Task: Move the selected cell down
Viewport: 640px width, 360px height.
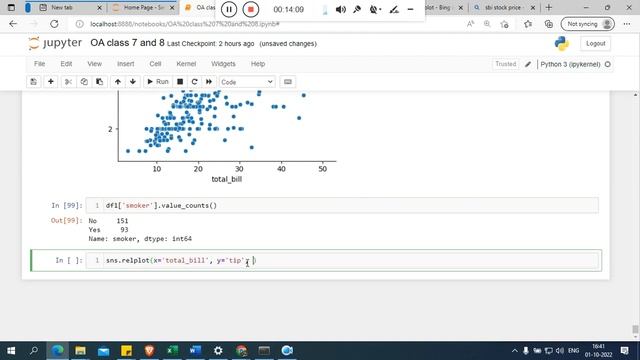Action: pos(133,82)
